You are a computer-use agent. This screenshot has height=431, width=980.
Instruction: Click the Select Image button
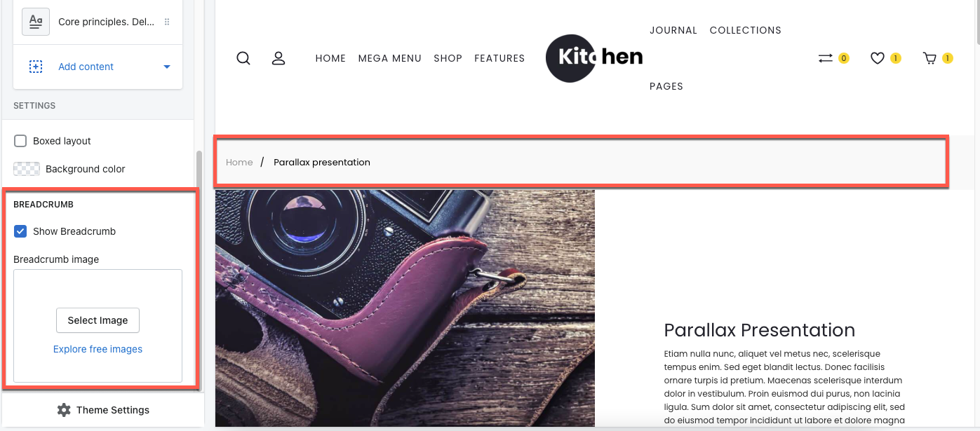[x=98, y=320]
